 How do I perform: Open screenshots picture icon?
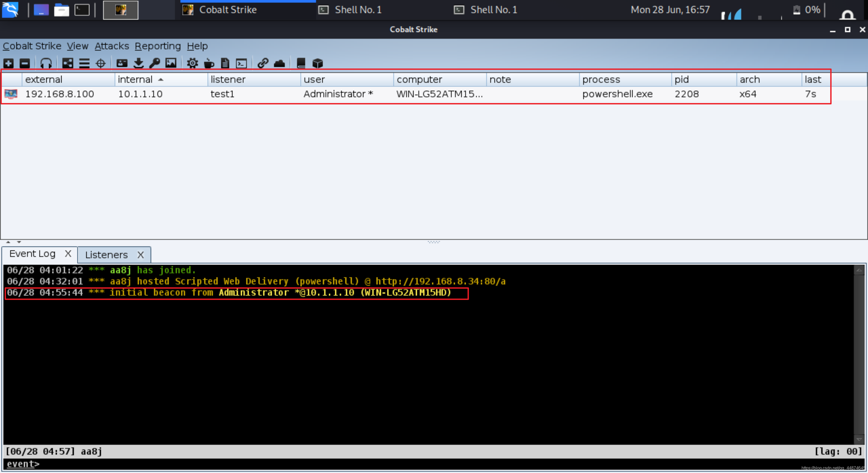[171, 63]
